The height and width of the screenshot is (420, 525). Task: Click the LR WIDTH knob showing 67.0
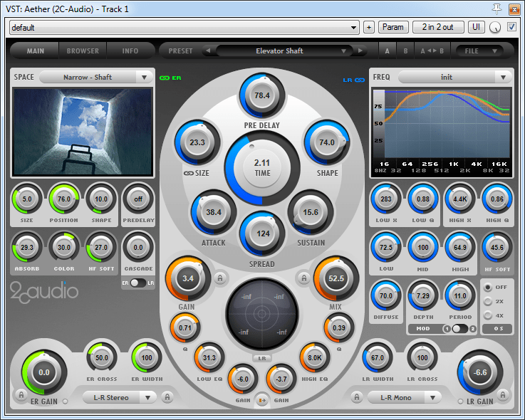click(378, 358)
